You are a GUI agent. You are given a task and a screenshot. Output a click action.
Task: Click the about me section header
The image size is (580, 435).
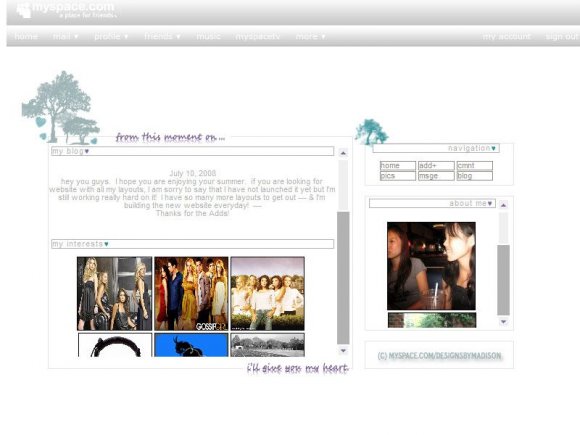[x=432, y=203]
